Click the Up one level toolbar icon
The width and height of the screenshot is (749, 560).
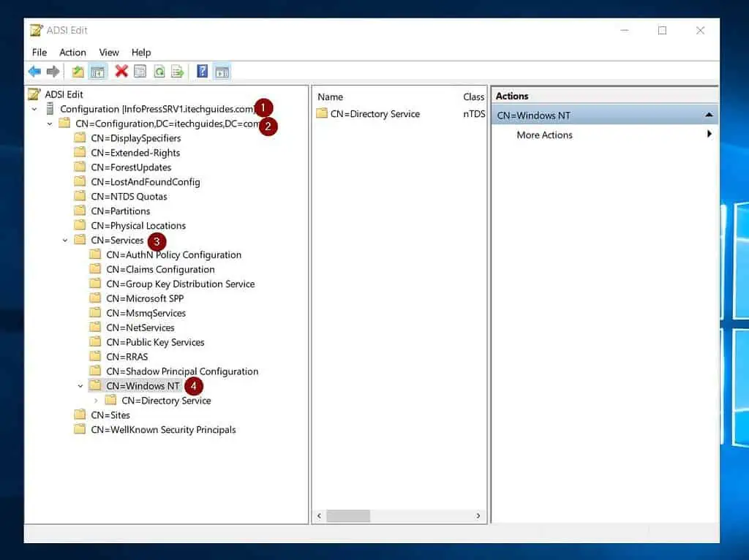click(78, 72)
